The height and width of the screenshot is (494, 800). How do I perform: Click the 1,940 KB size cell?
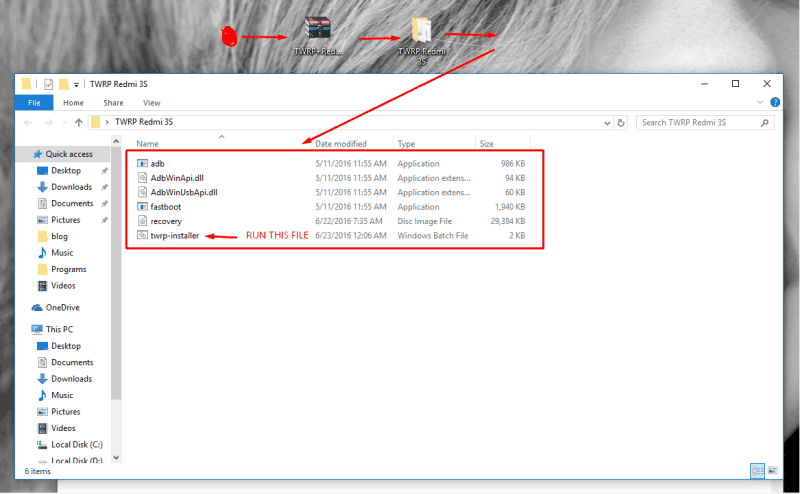(x=510, y=207)
